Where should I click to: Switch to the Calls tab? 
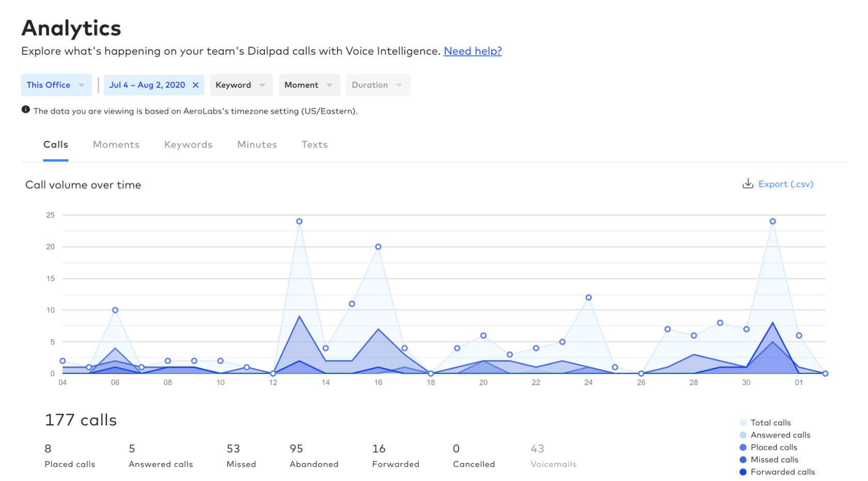pos(56,145)
